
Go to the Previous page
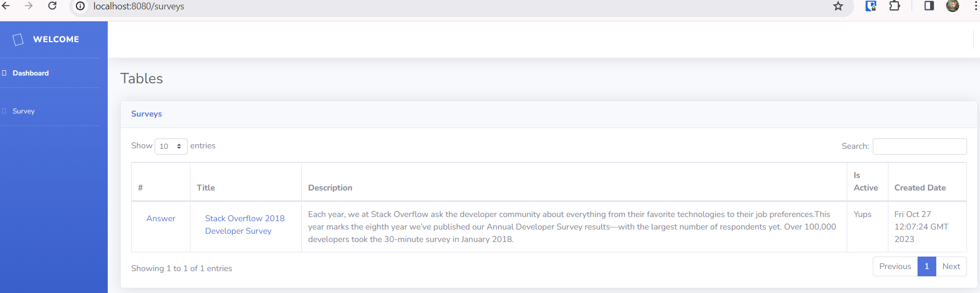[895, 266]
